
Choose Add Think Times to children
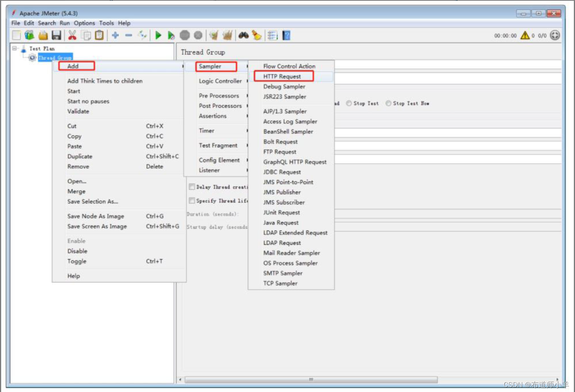pyautogui.click(x=105, y=81)
